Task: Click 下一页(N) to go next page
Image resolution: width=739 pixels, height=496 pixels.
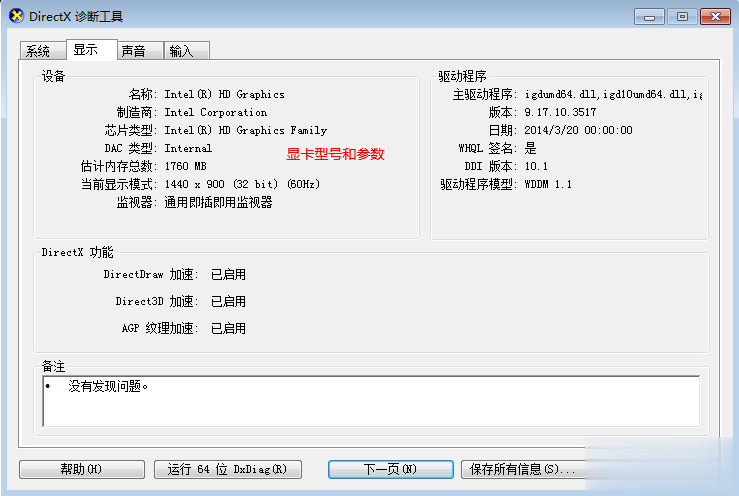Action: click(391, 469)
